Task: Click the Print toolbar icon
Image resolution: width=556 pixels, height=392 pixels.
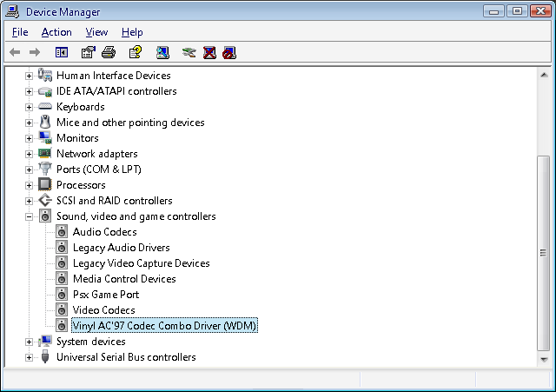Action: (109, 53)
